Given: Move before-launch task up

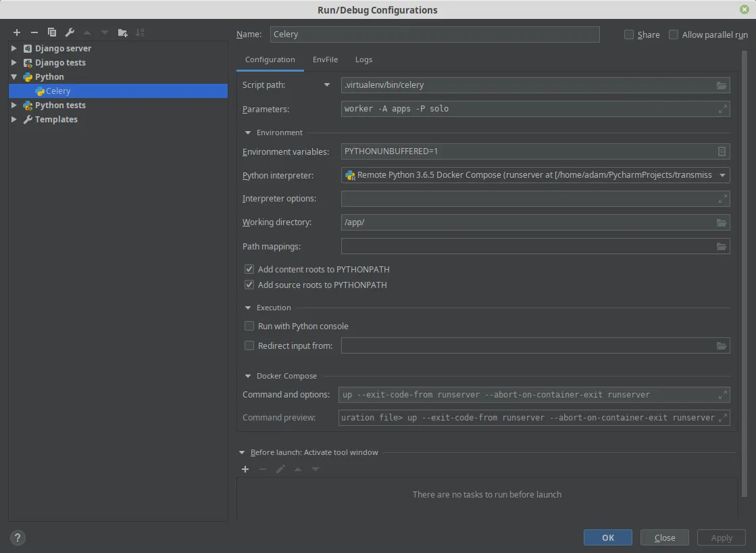Looking at the screenshot, I should [x=298, y=469].
